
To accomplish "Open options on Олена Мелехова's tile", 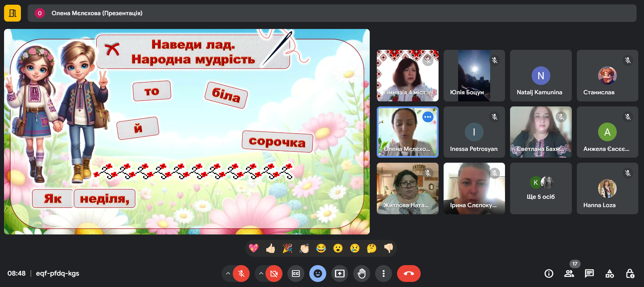I will tap(428, 117).
